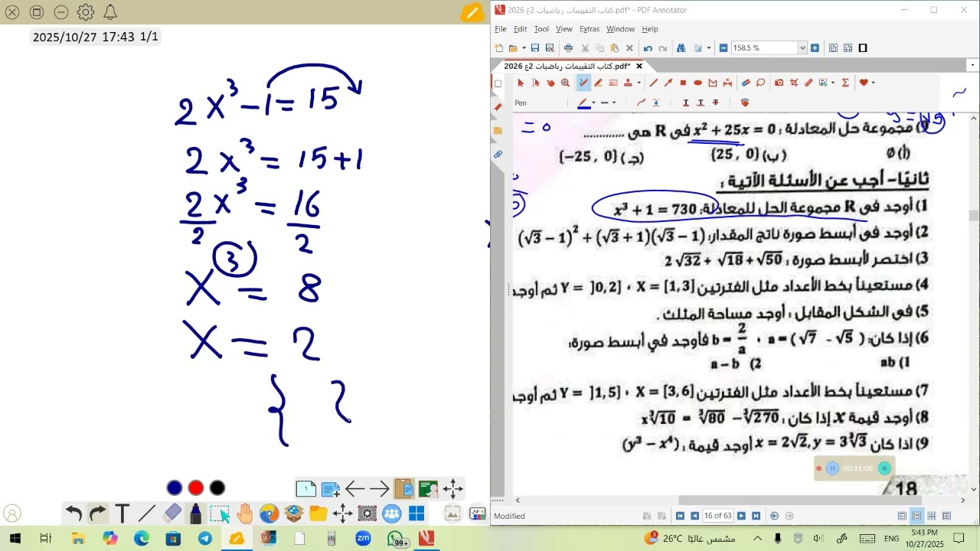Toggle single page layout view

click(x=902, y=516)
